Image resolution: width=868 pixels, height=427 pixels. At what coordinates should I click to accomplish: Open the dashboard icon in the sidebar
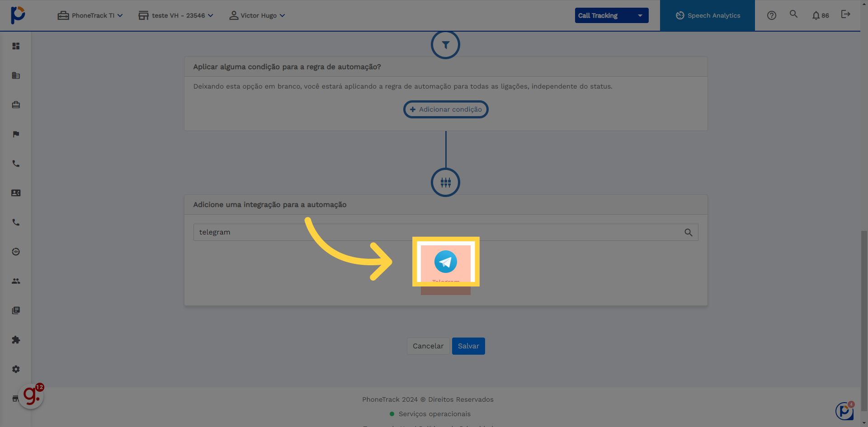(16, 46)
